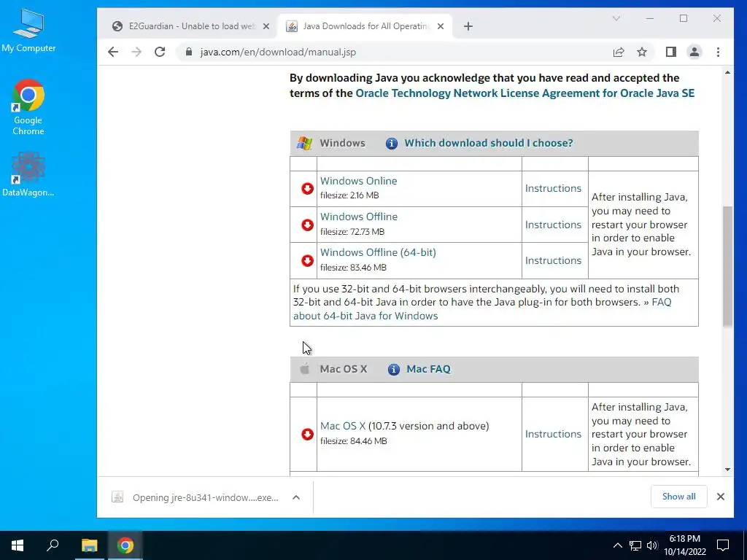Click the Show all downloads button

click(x=679, y=497)
